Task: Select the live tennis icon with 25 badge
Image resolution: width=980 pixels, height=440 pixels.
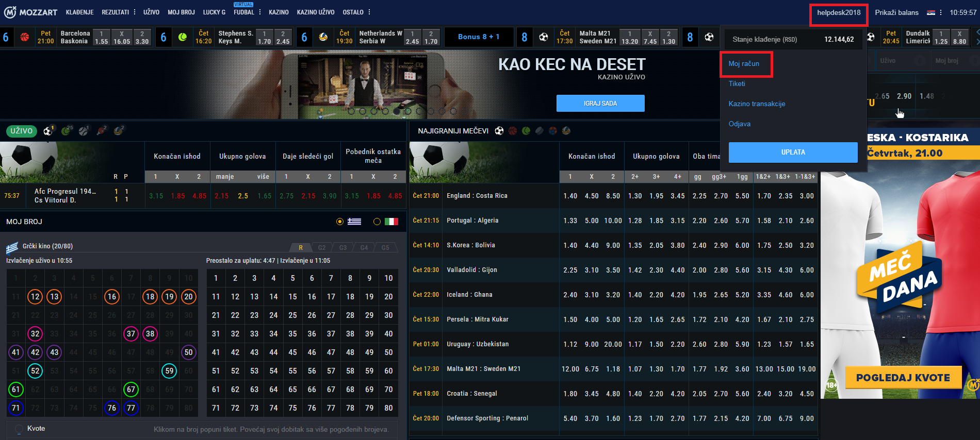Action: [66, 131]
